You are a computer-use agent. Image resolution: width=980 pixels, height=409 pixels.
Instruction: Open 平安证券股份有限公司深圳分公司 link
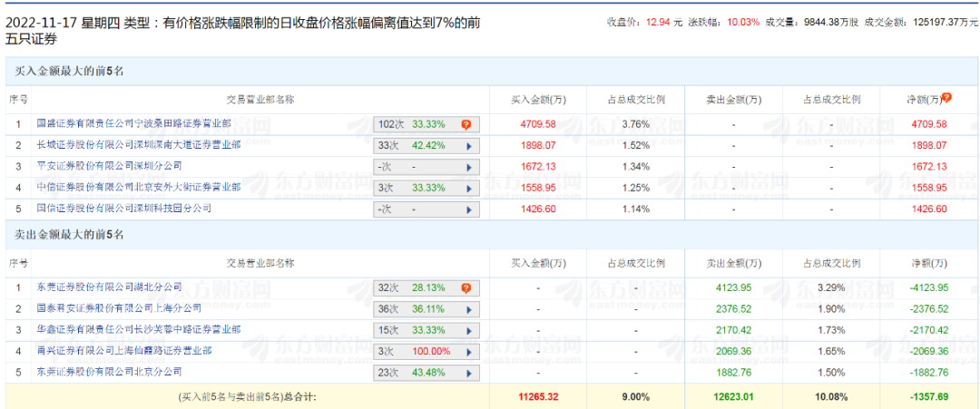click(x=110, y=166)
